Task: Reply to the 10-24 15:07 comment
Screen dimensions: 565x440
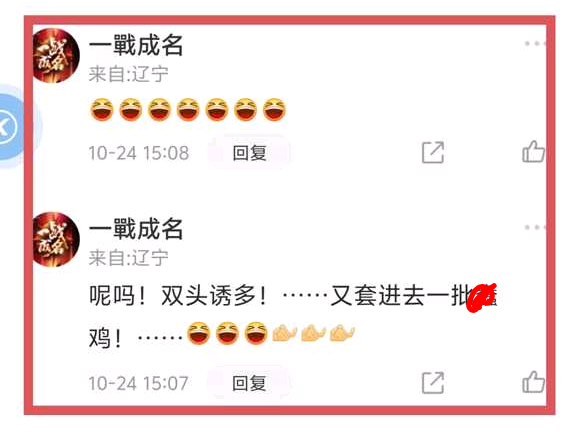Action: click(249, 383)
